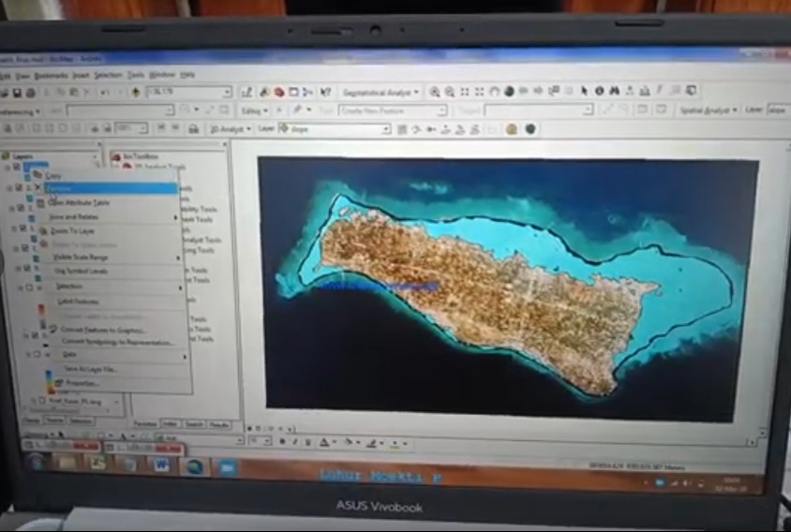This screenshot has height=532, width=791.
Task: Open the Window menu
Action: coord(162,75)
